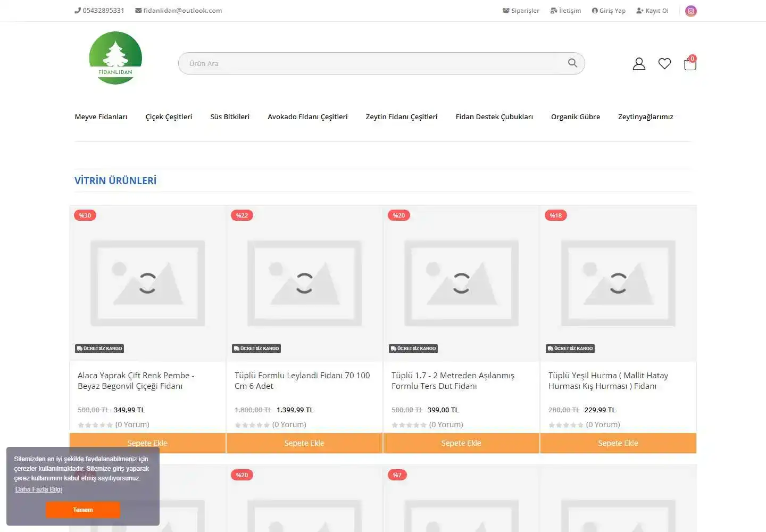Click Giriş Yap link
Viewport: 766px width, 532px height.
pyautogui.click(x=609, y=11)
